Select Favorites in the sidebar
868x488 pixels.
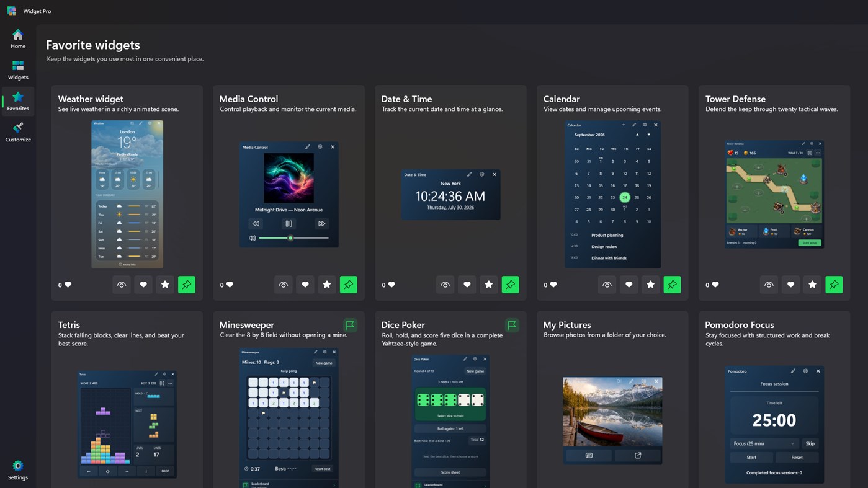[x=18, y=101]
